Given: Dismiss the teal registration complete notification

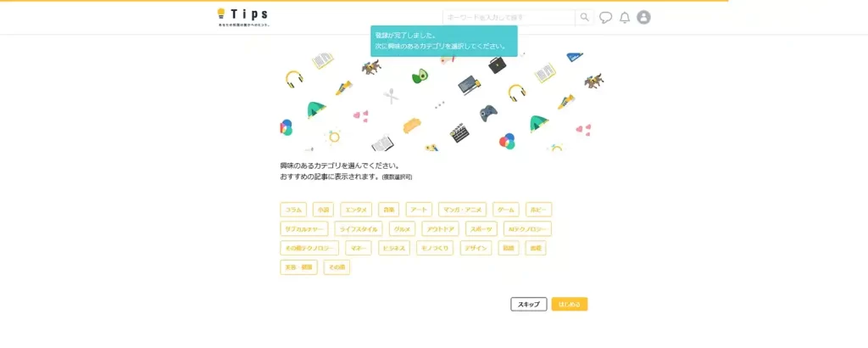Looking at the screenshot, I should pyautogui.click(x=444, y=41).
